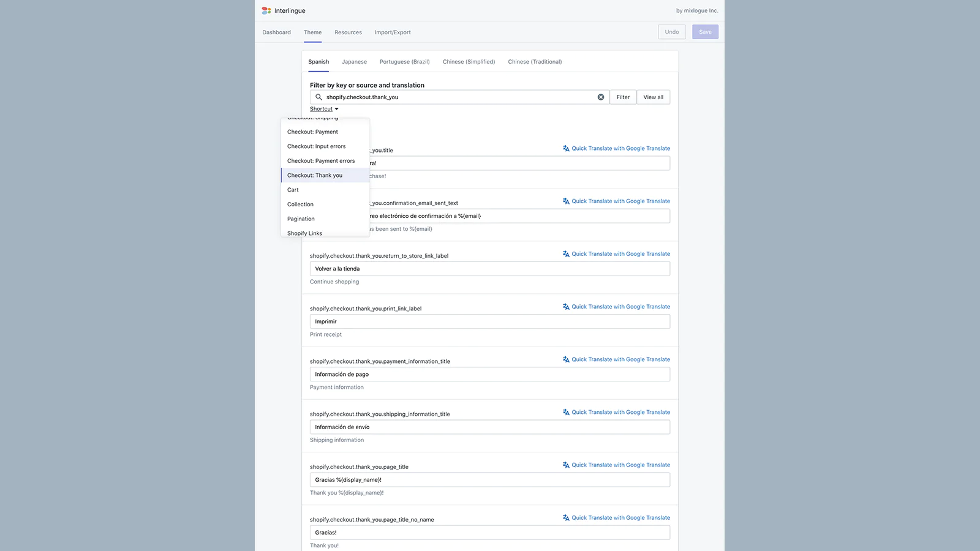The image size is (980, 551).
Task: Clear the filter search field with X icon
Action: [601, 97]
